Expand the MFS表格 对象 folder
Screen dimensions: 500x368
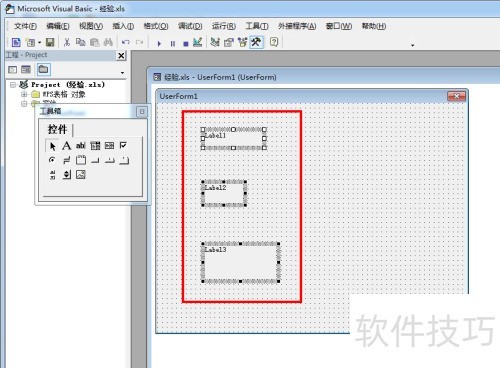click(x=24, y=94)
